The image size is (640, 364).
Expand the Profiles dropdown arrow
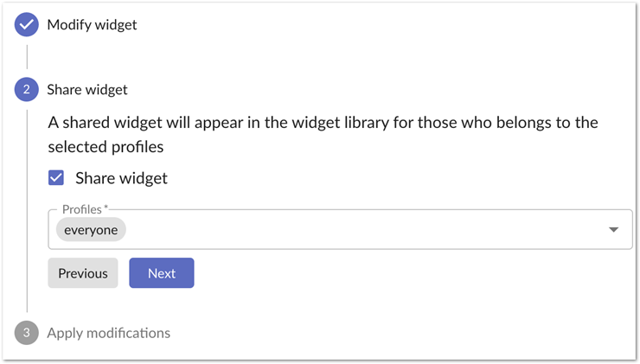tap(613, 229)
